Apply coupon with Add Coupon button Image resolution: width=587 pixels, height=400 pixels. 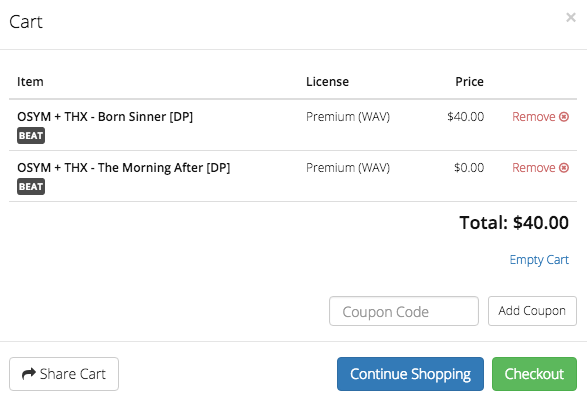click(532, 311)
